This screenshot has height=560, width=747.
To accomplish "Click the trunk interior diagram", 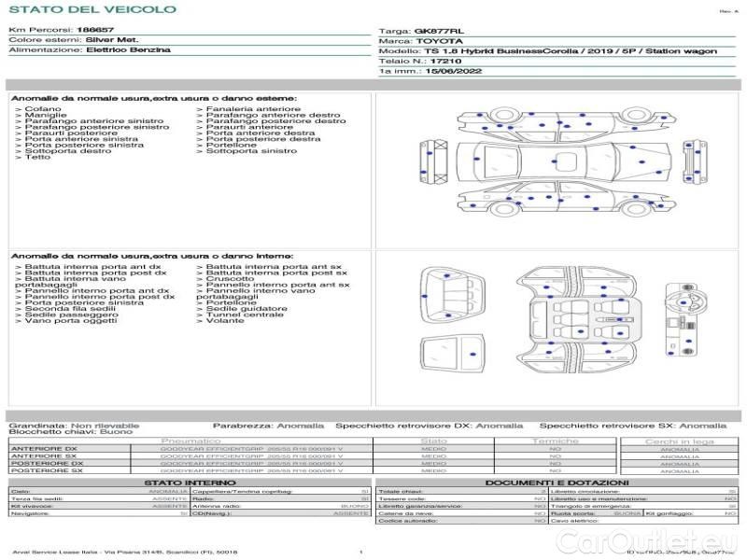I will (x=452, y=295).
